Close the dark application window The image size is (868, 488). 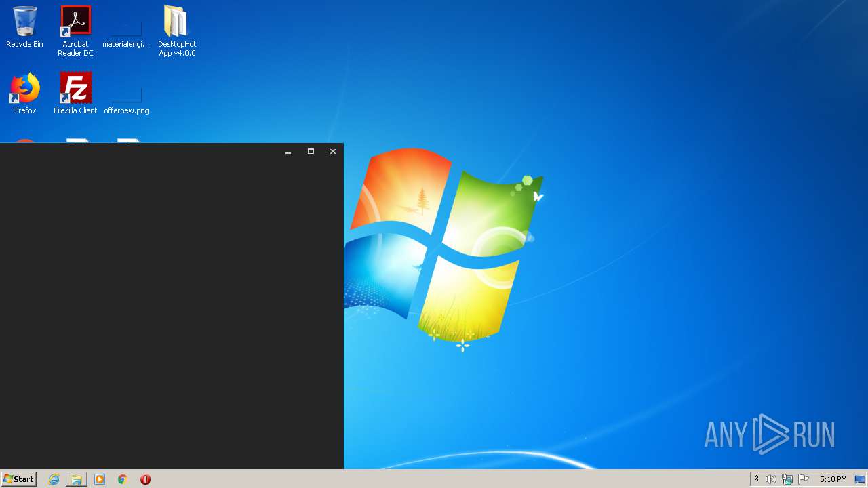tap(333, 152)
